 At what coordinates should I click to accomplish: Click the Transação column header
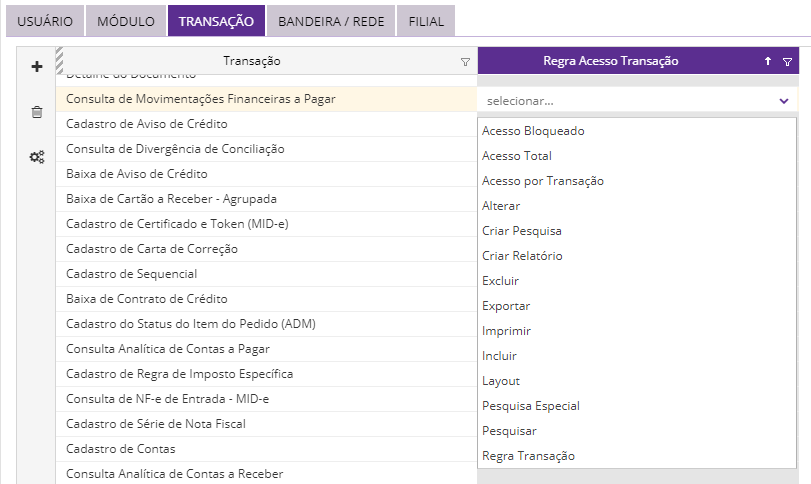[252, 62]
